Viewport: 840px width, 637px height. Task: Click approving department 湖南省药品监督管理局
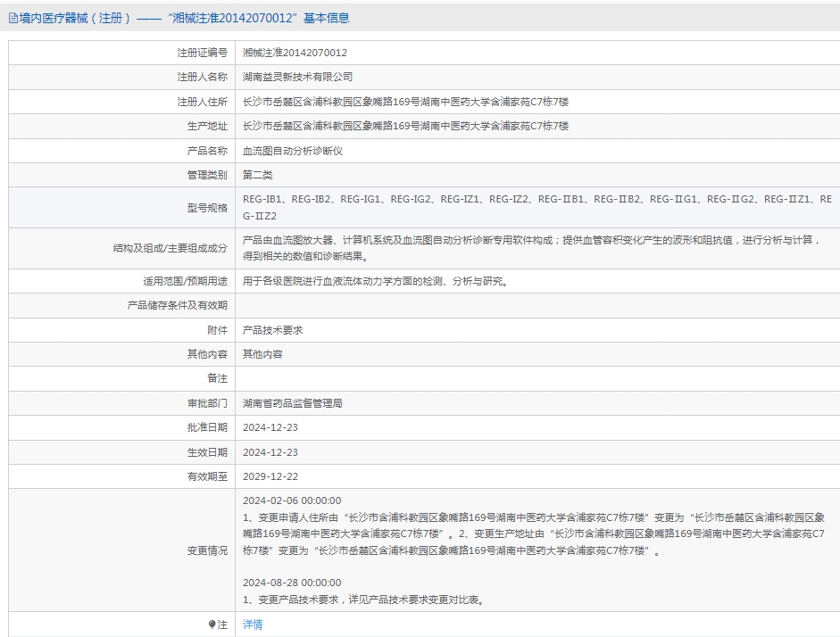pos(292,403)
